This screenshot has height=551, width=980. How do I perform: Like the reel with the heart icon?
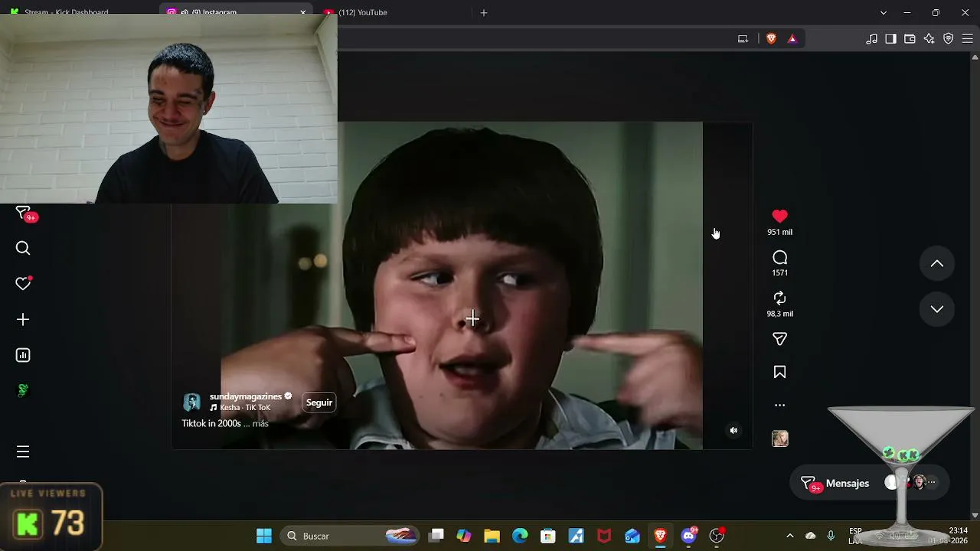[779, 217]
